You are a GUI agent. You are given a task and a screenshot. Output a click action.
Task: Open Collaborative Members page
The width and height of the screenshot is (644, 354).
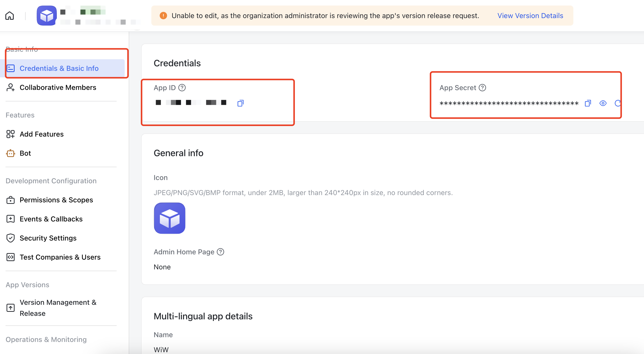click(58, 87)
